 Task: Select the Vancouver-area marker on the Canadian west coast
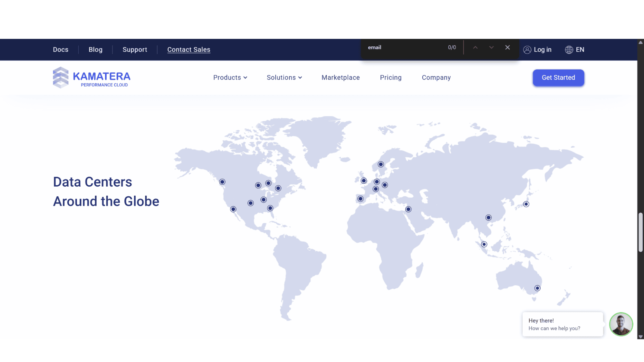tap(222, 182)
